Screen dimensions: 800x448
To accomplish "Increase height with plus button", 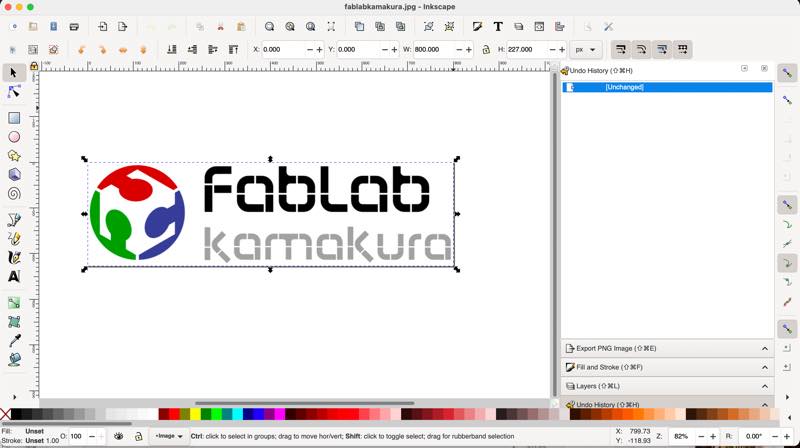I will 562,49.
